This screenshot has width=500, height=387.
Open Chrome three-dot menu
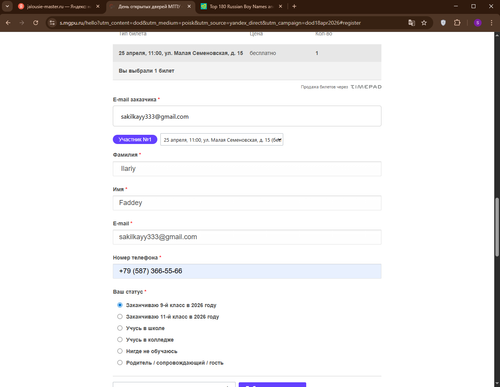(x=491, y=23)
